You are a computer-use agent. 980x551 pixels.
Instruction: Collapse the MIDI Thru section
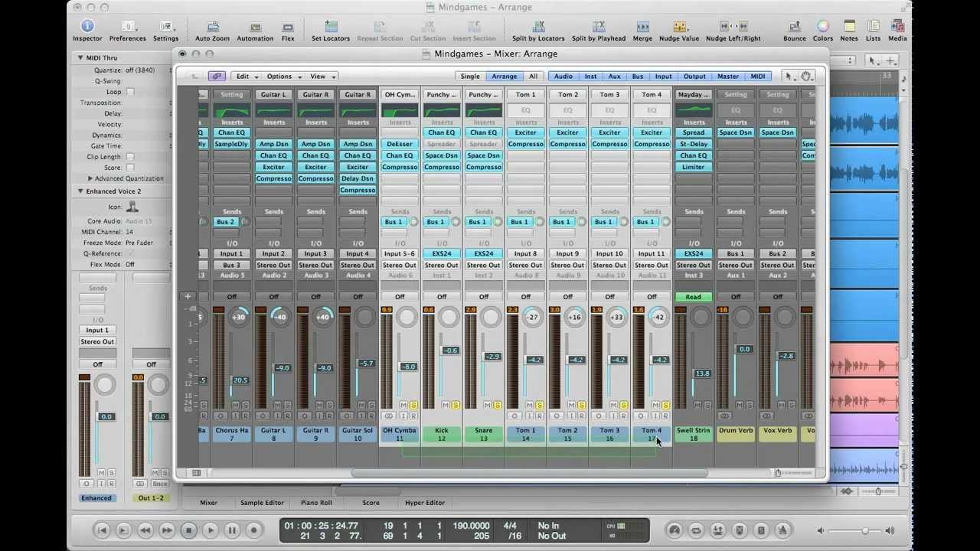[80, 58]
